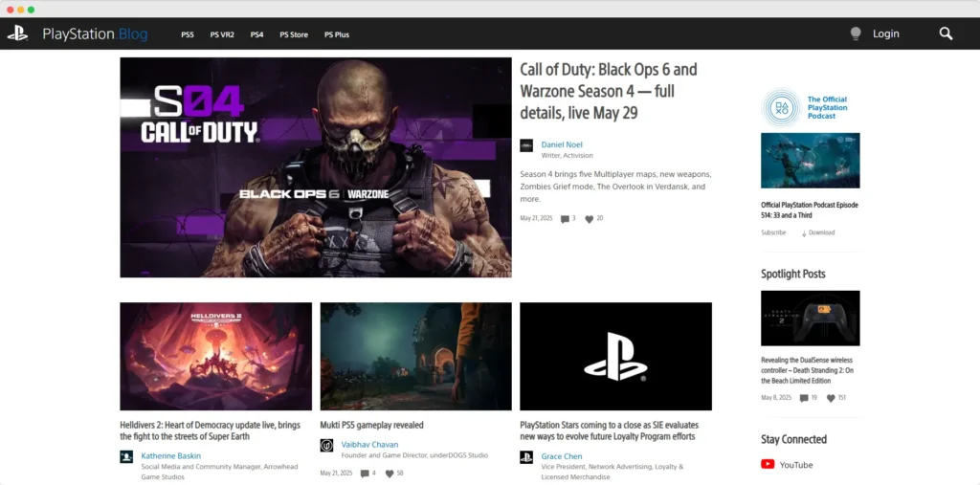Click the Spotlight Posts heading

point(793,274)
